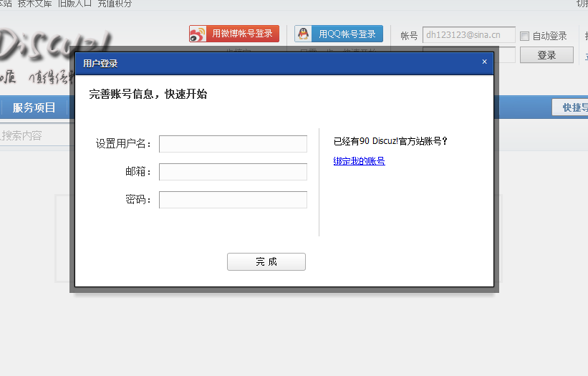
Task: Open the 技术文库 top menu link
Action: tap(34, 4)
